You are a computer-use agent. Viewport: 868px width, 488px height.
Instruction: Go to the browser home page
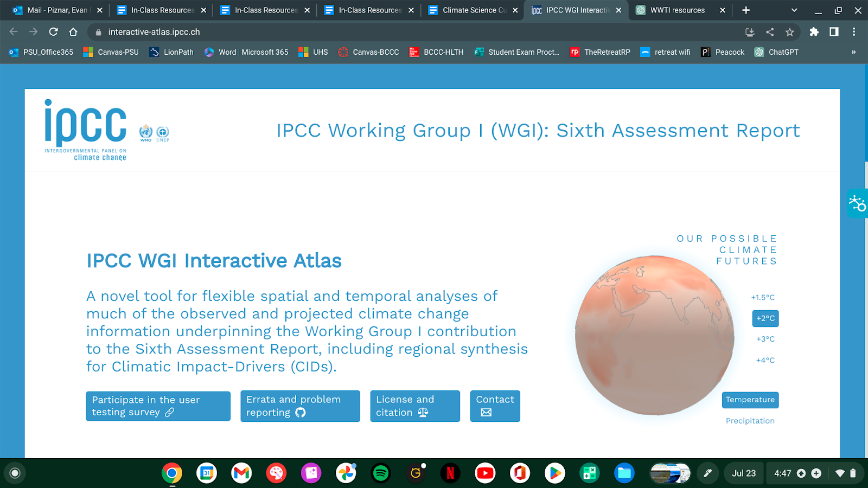coord(73,32)
